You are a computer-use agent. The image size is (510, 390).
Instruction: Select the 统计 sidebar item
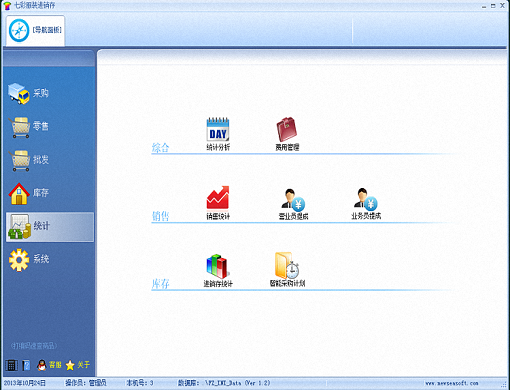coord(50,227)
